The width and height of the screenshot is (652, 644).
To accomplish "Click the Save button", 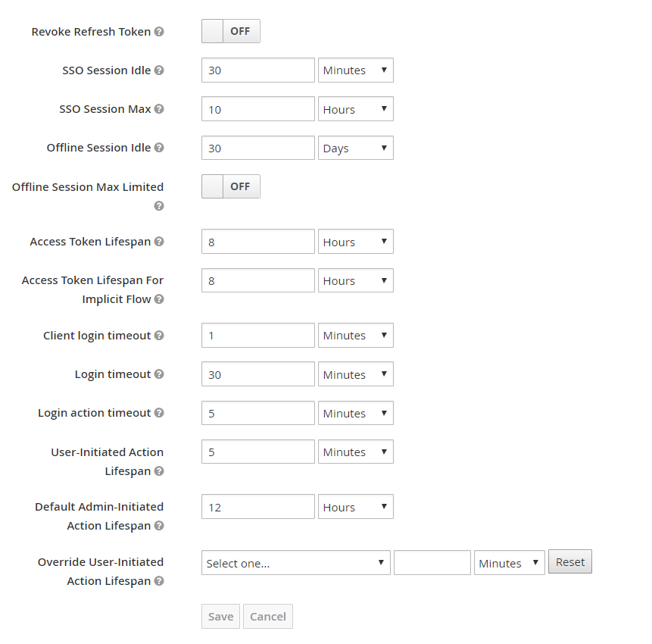I will 220,617.
